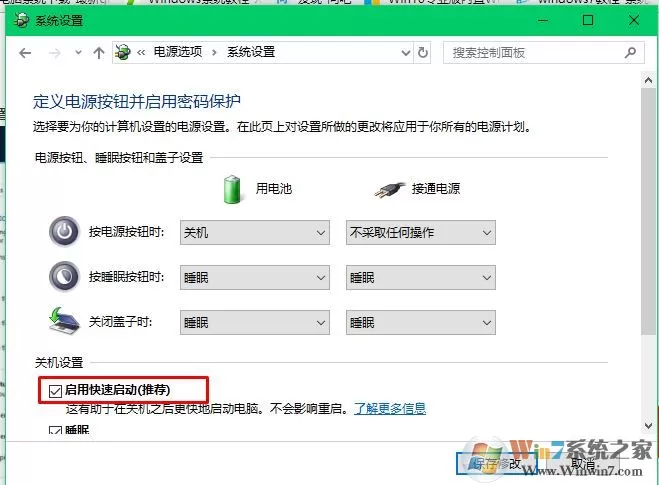659x485 pixels.
Task: Click the 定义电源按钮并启用密码保护 heading
Action: [137, 101]
